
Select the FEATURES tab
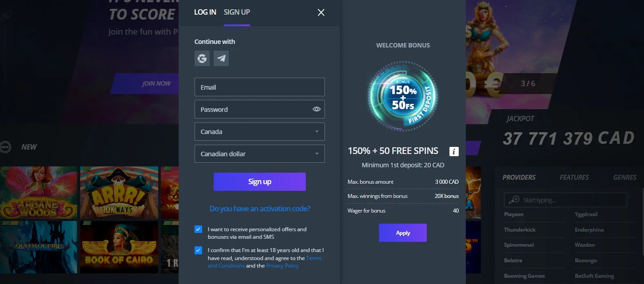[x=574, y=177]
